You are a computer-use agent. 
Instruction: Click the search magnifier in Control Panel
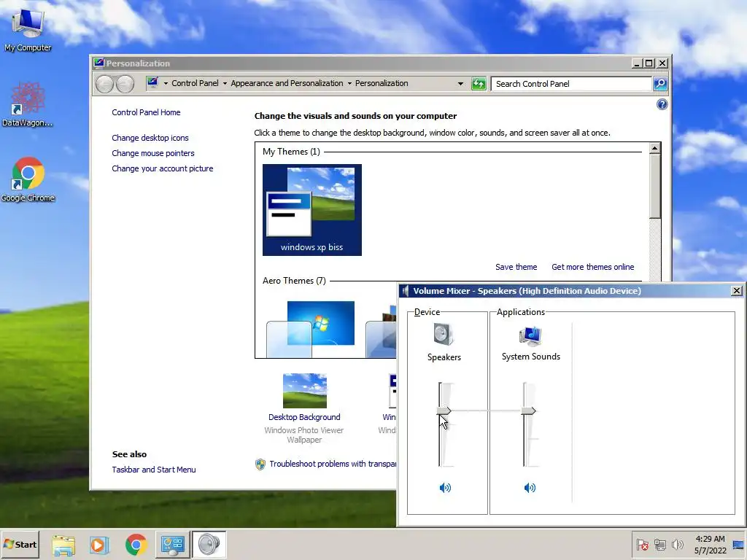pyautogui.click(x=659, y=84)
